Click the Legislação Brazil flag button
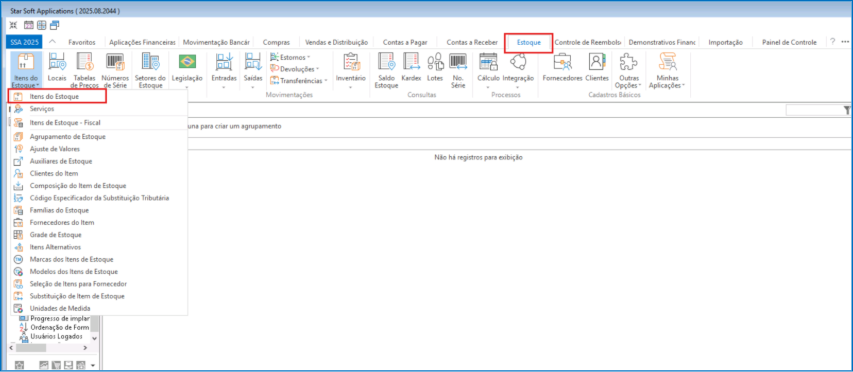Screen dimensions: 853x372 (x=187, y=69)
